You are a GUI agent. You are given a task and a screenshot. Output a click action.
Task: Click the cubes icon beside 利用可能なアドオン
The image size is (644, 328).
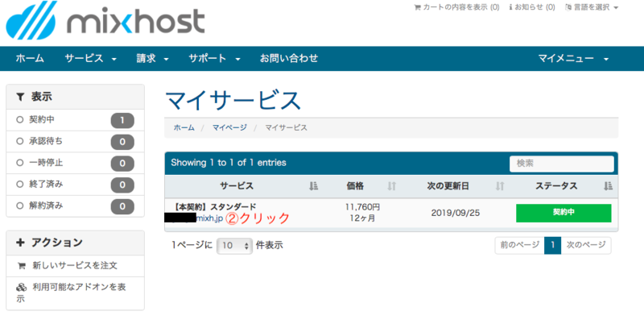tap(22, 288)
